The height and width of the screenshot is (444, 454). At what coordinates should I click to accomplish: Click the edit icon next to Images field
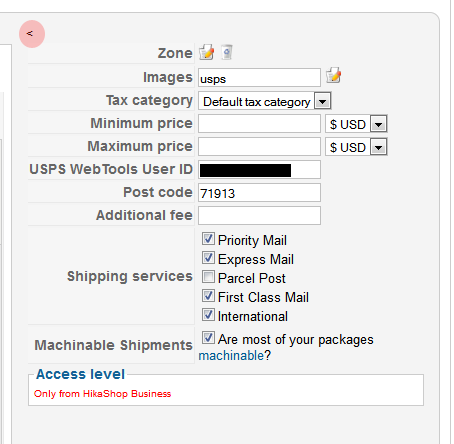pyautogui.click(x=333, y=75)
